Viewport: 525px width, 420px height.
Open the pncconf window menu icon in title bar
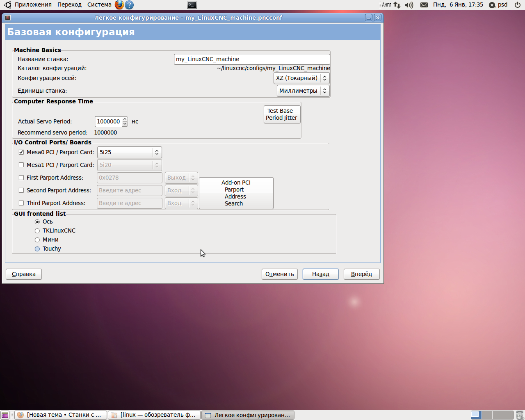8,18
